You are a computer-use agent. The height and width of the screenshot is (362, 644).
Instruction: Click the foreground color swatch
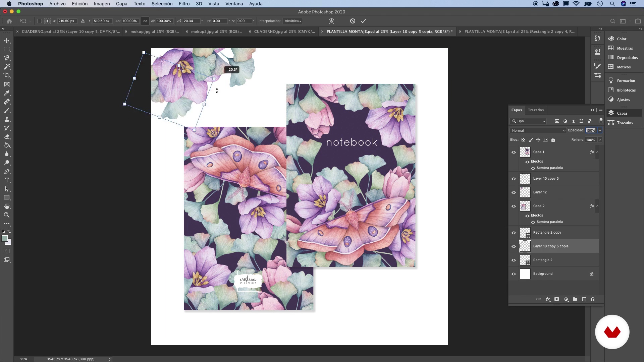tap(4, 238)
